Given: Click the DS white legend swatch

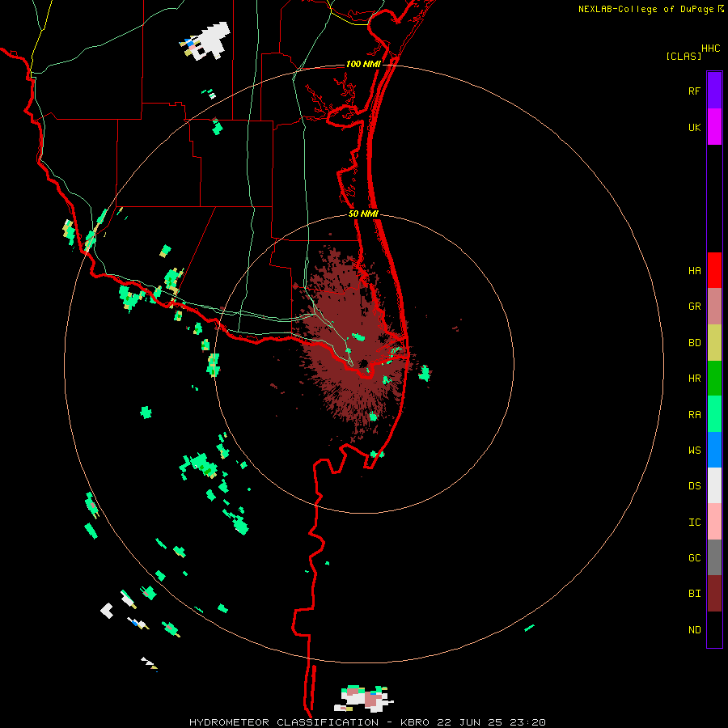Looking at the screenshot, I should (x=714, y=485).
